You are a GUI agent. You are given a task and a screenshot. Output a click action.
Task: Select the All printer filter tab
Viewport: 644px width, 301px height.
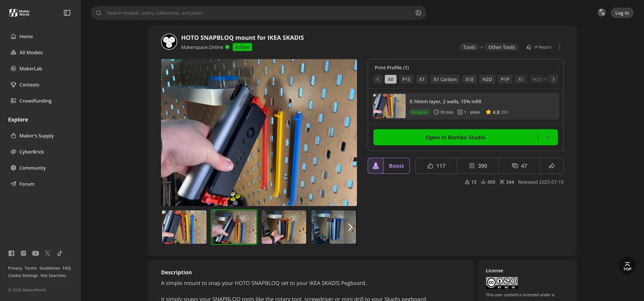pyautogui.click(x=391, y=79)
